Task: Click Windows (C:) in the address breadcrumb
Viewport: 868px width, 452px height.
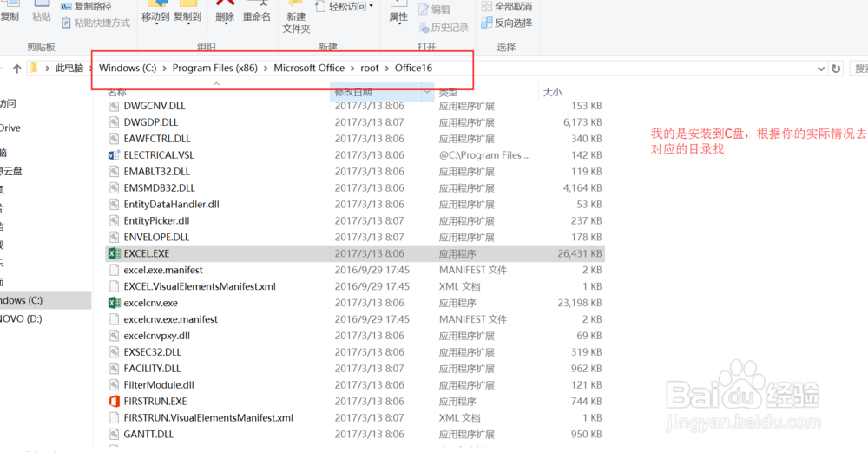Action: point(128,68)
